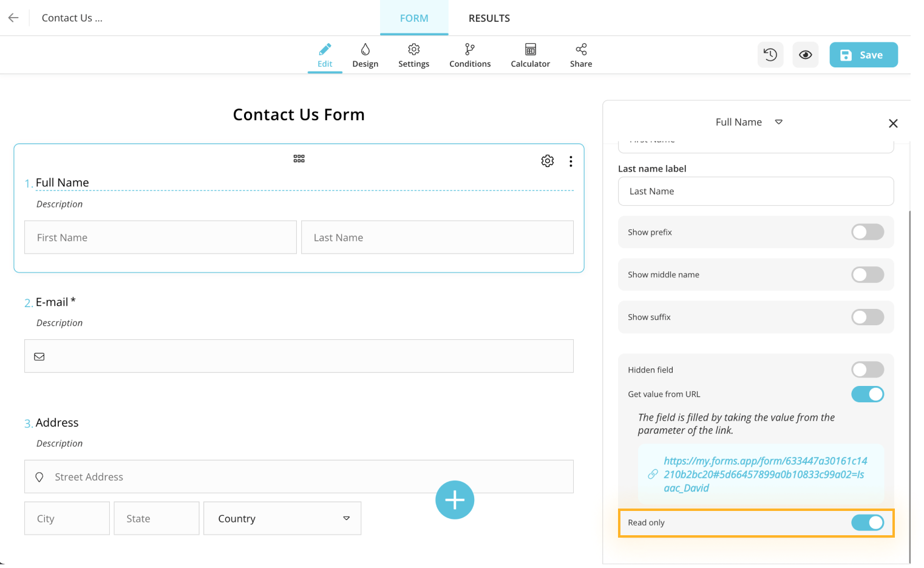Image resolution: width=924 pixels, height=568 pixels.
Task: Click Description under E-mail
Action: pyautogui.click(x=59, y=323)
